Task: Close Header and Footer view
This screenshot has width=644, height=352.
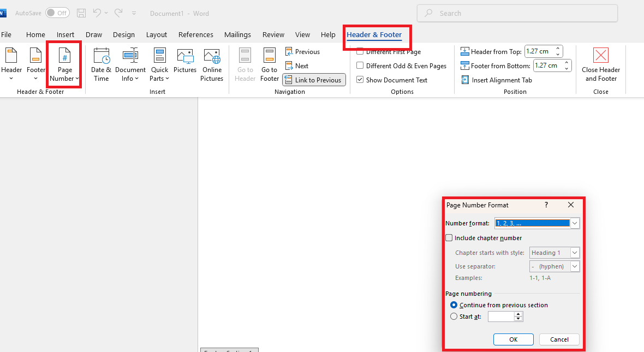Action: point(600,64)
